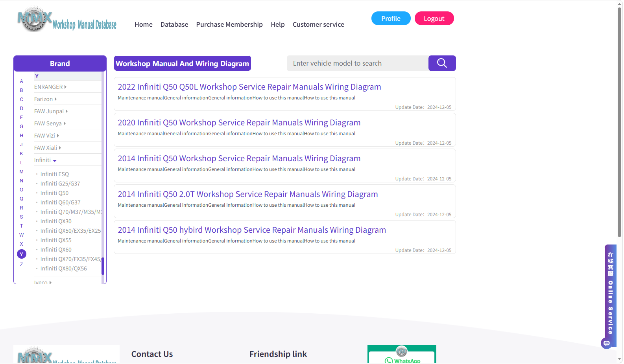Select Infiniti Q50 model
This screenshot has width=624, height=364.
click(54, 193)
